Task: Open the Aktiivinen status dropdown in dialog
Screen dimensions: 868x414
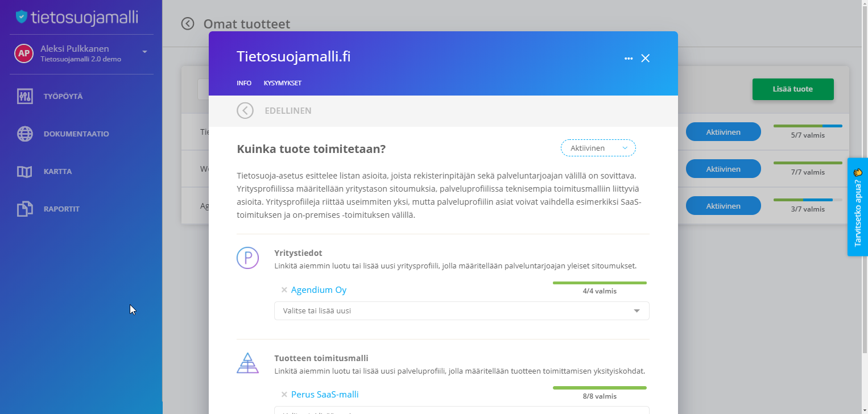Action: click(x=598, y=148)
